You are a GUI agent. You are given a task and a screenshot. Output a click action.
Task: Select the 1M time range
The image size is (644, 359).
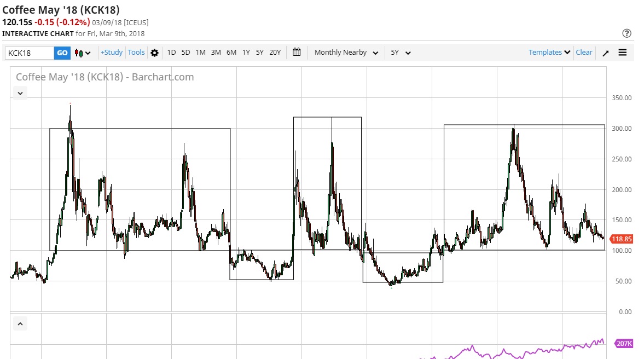tap(200, 52)
